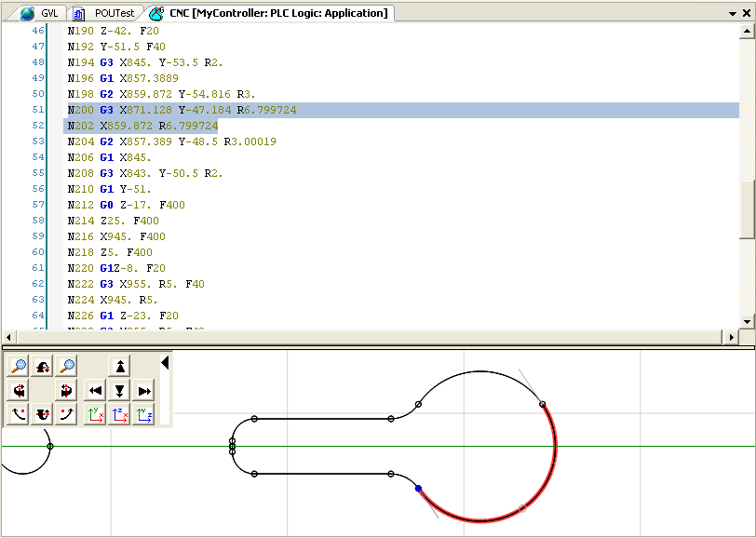Move the view up with the up arrow

(119, 366)
